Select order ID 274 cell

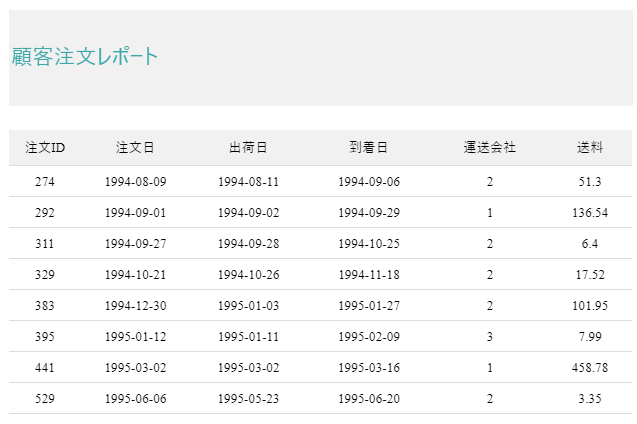tap(45, 182)
